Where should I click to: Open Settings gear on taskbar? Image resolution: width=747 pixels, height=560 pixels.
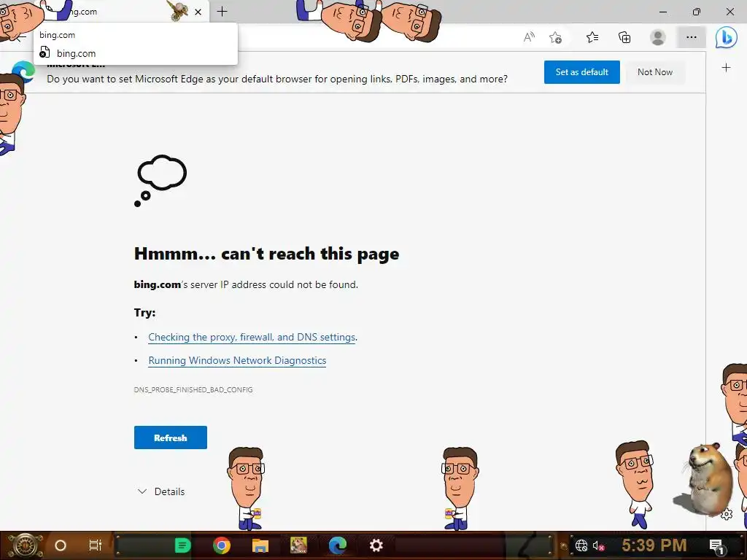point(376,545)
